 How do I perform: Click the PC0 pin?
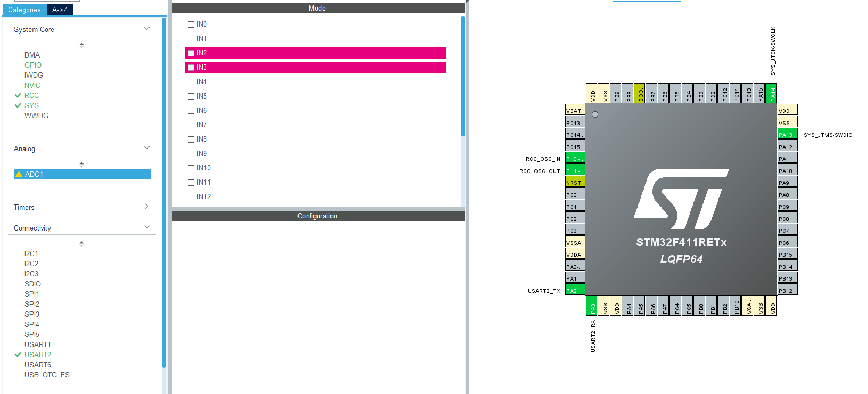[575, 195]
